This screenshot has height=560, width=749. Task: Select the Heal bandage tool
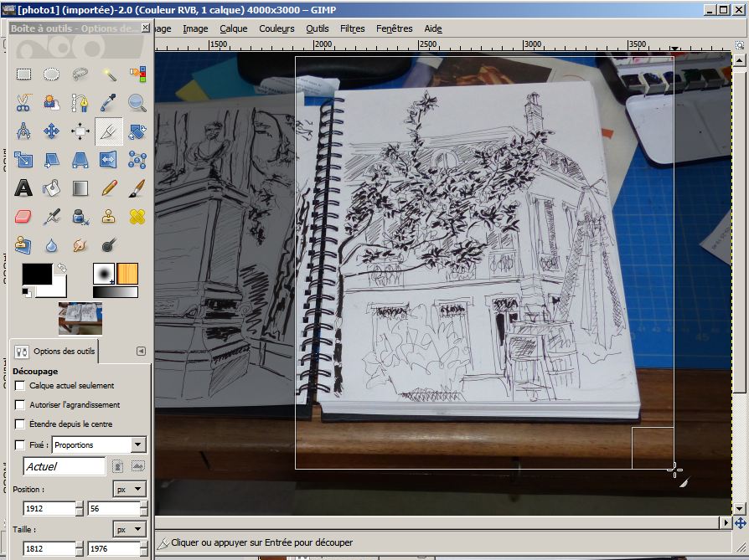click(x=137, y=217)
